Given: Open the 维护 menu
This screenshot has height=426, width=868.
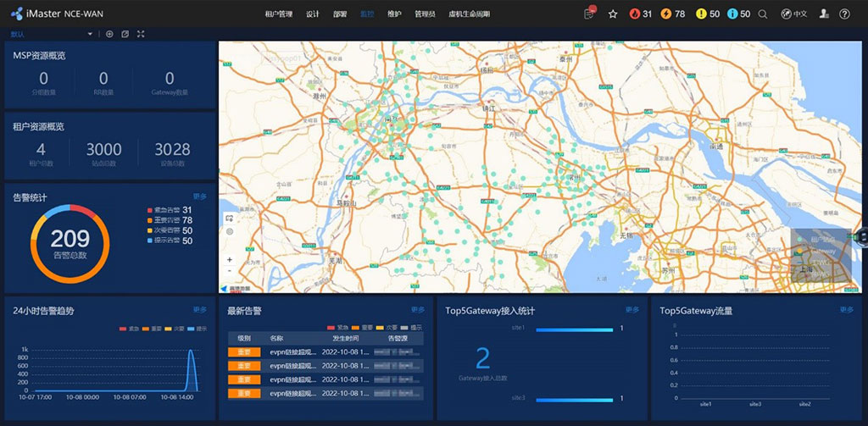Looking at the screenshot, I should [394, 14].
